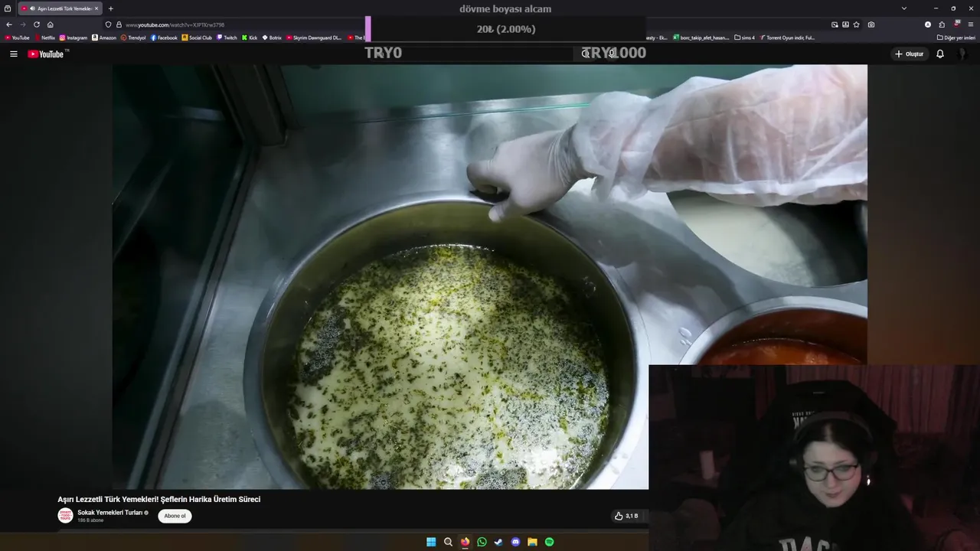Like the video showing 3,1 B

(626, 516)
